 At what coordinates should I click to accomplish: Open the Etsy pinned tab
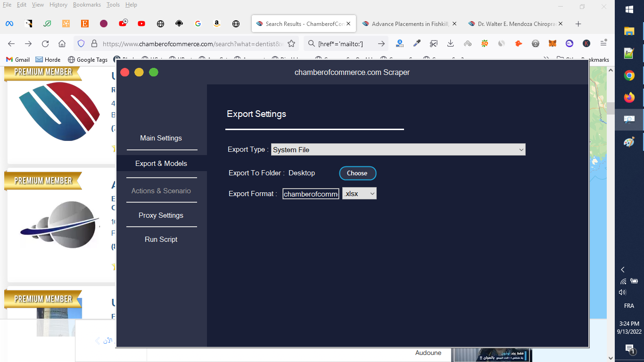click(85, 24)
